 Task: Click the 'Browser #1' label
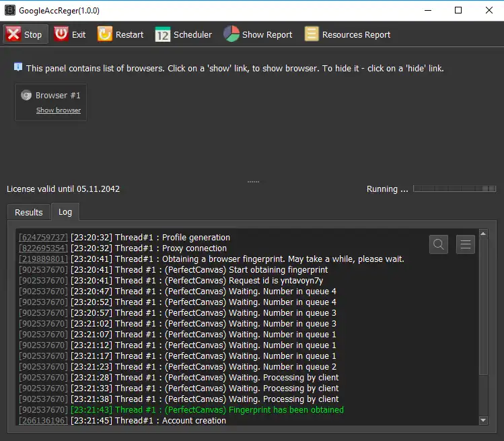58,95
